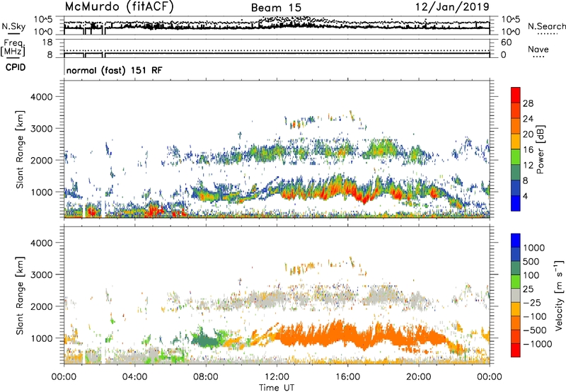Click the Nave legend label
The height and width of the screenshot is (392, 566).
click(x=538, y=49)
